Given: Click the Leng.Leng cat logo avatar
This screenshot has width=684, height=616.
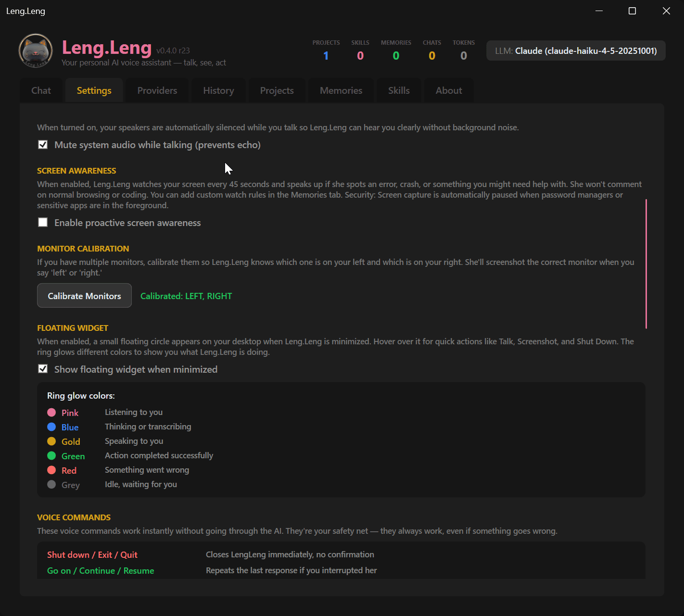Looking at the screenshot, I should [36, 51].
